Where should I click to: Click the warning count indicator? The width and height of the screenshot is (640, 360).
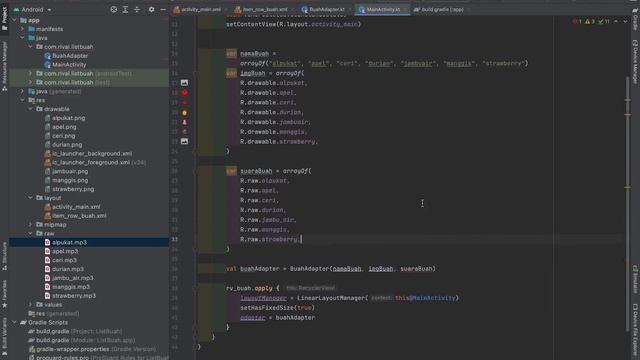[x=590, y=21]
